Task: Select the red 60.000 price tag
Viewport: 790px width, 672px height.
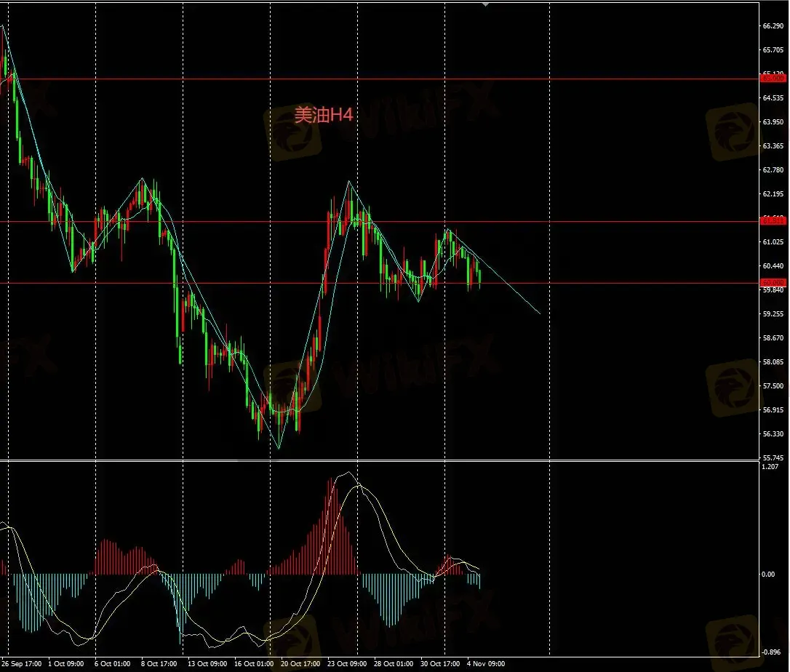Action: tap(773, 283)
